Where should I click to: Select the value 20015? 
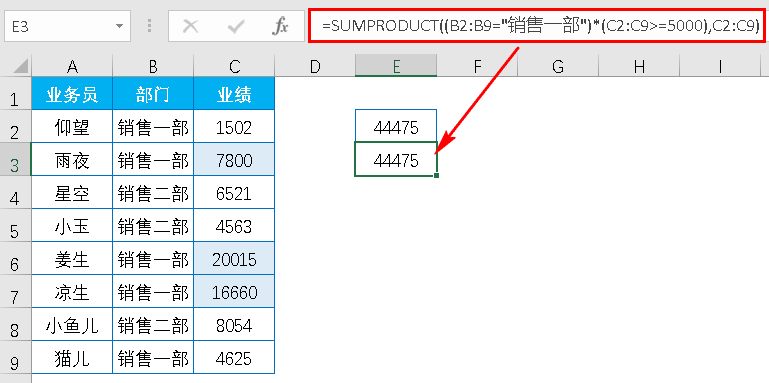(234, 258)
